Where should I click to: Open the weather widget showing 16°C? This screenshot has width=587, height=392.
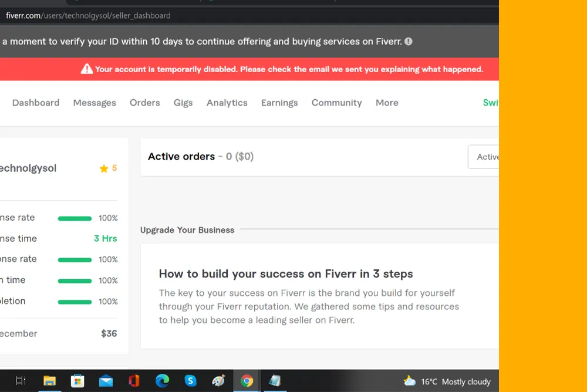pyautogui.click(x=447, y=381)
